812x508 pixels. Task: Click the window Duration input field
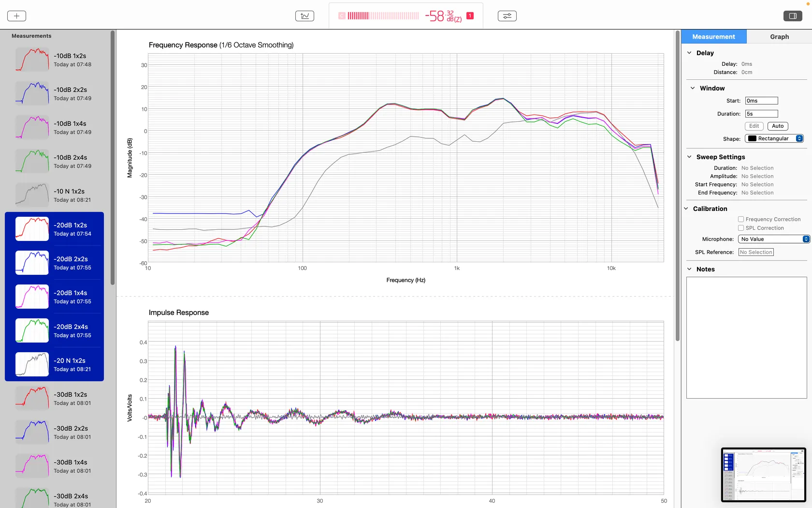click(x=761, y=114)
